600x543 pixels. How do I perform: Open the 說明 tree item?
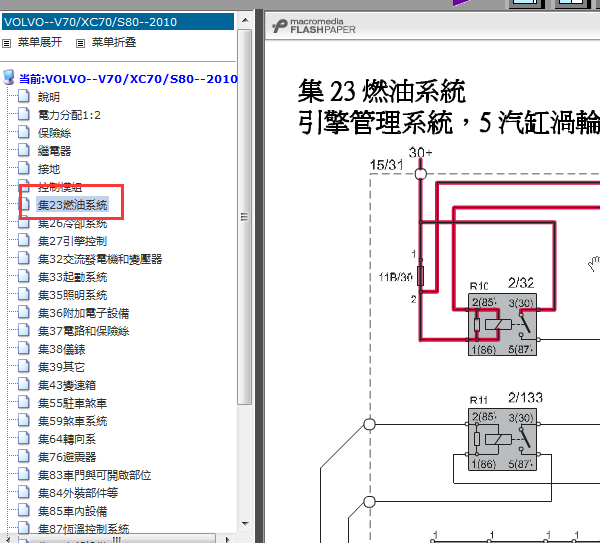(x=49, y=97)
